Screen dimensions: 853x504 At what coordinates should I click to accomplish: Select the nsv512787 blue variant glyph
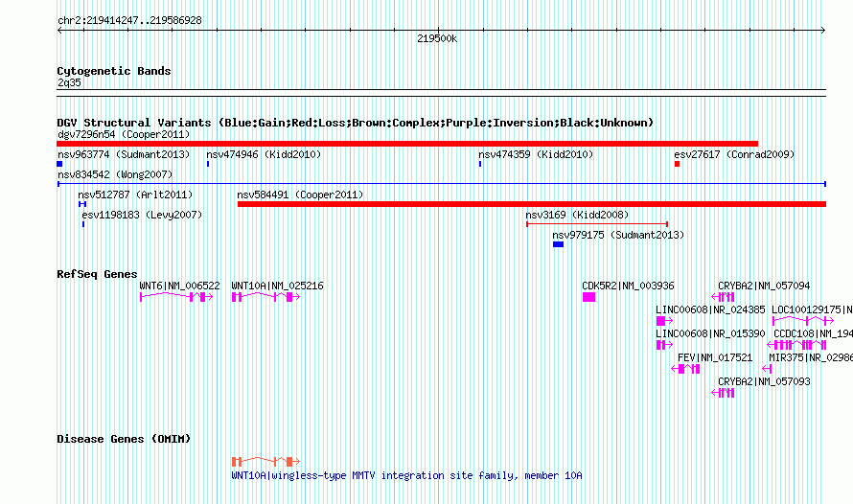point(82,204)
